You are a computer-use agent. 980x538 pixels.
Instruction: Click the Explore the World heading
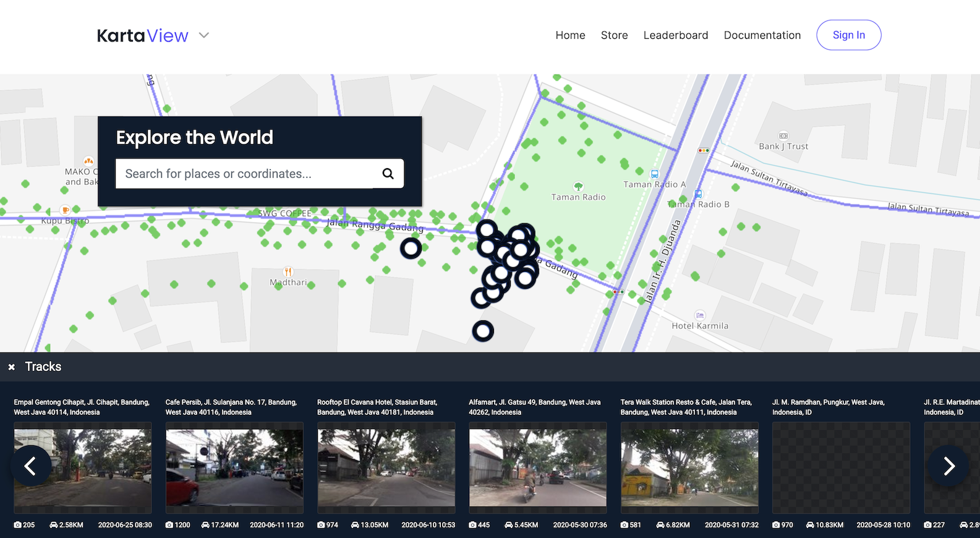click(x=194, y=137)
